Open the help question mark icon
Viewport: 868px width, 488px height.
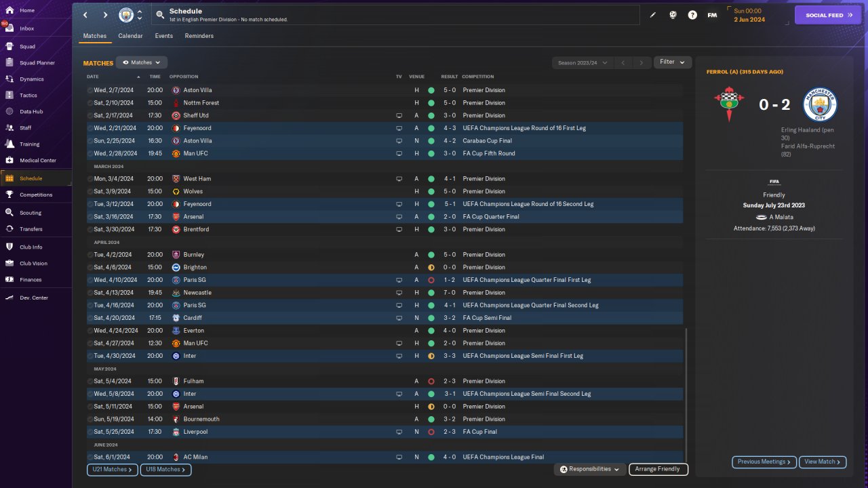click(692, 15)
